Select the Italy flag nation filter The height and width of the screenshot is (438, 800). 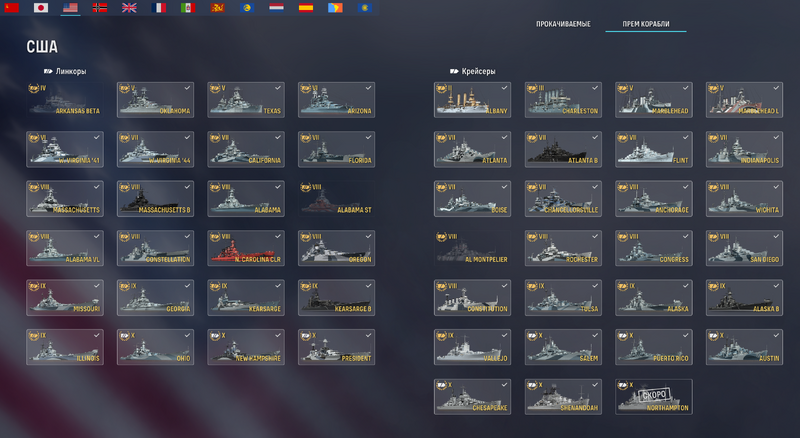pyautogui.click(x=188, y=8)
